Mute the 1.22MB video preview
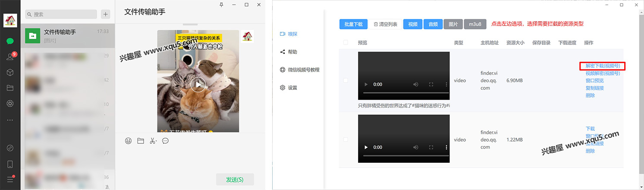 click(x=416, y=147)
